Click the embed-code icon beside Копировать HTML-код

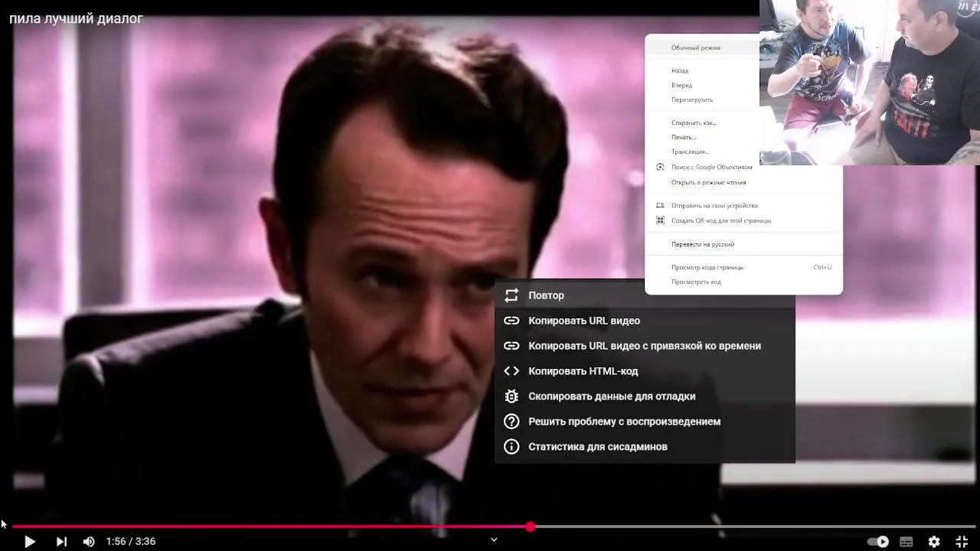pos(511,371)
